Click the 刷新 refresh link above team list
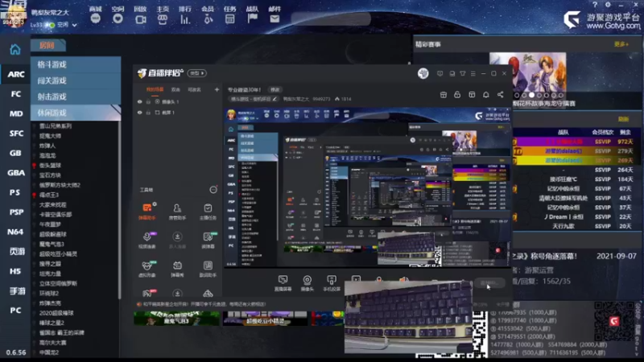This screenshot has height=362, width=644. [623, 119]
